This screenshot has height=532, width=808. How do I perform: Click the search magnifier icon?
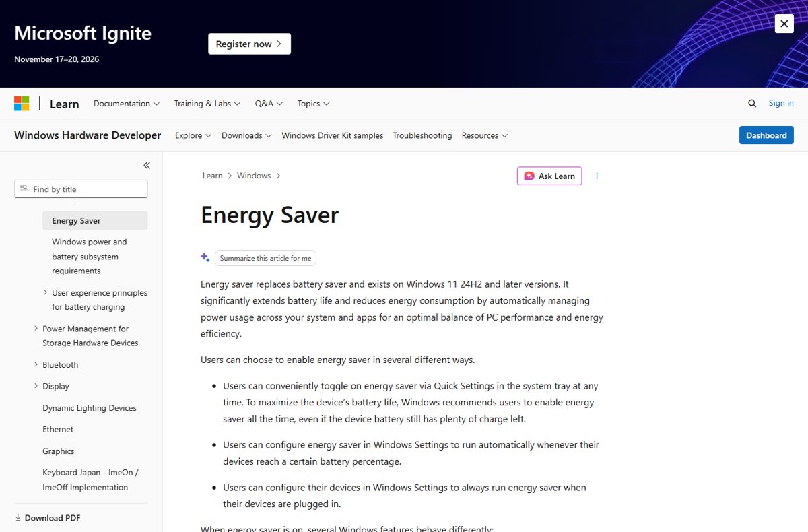[752, 103]
